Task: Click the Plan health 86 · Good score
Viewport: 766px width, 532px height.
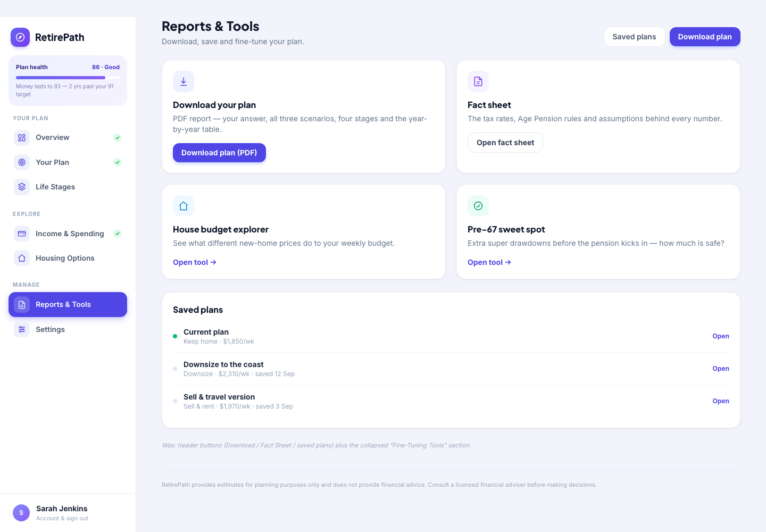Action: pyautogui.click(x=106, y=67)
